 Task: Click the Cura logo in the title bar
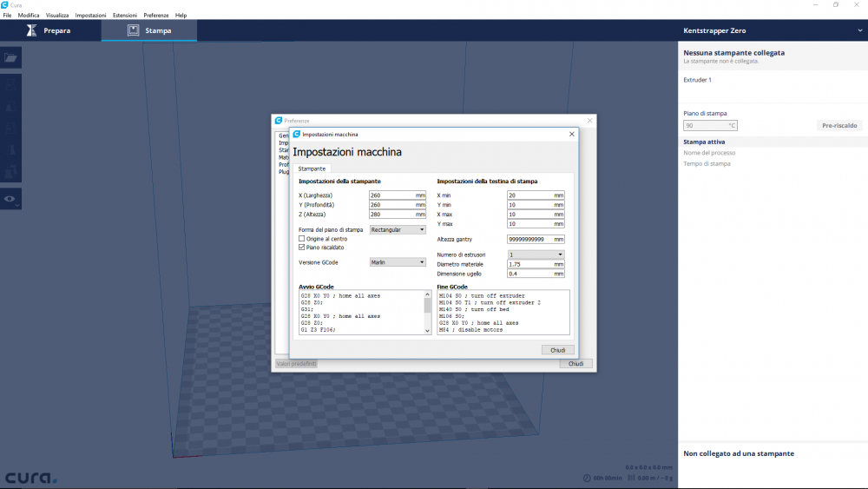5,4
